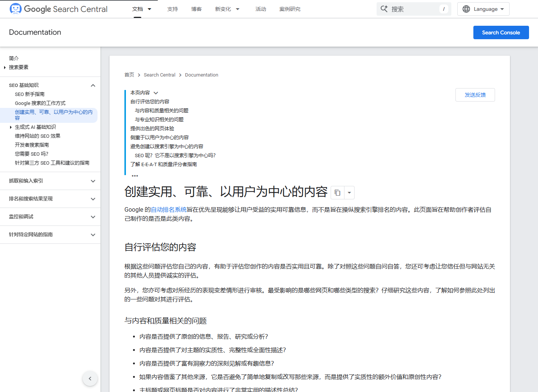Open SEO 新手指南 in the sidebar
Image resolution: width=538 pixels, height=392 pixels.
tap(30, 94)
